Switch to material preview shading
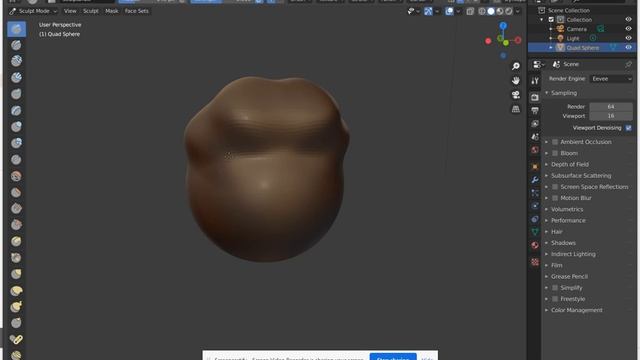 click(500, 11)
